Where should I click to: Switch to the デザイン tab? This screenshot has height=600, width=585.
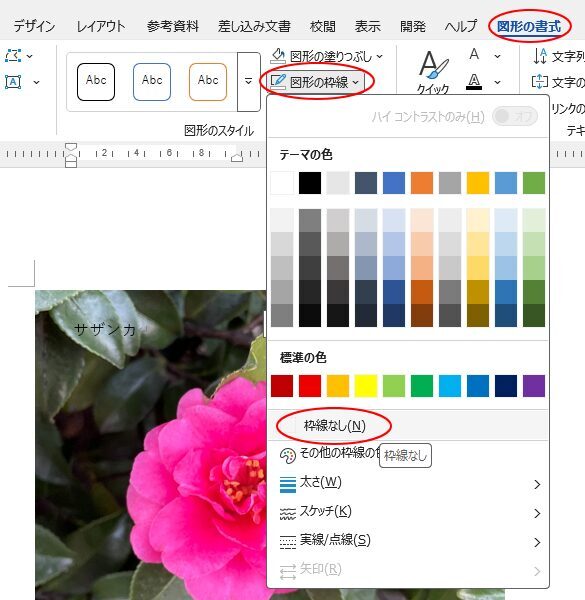34,26
